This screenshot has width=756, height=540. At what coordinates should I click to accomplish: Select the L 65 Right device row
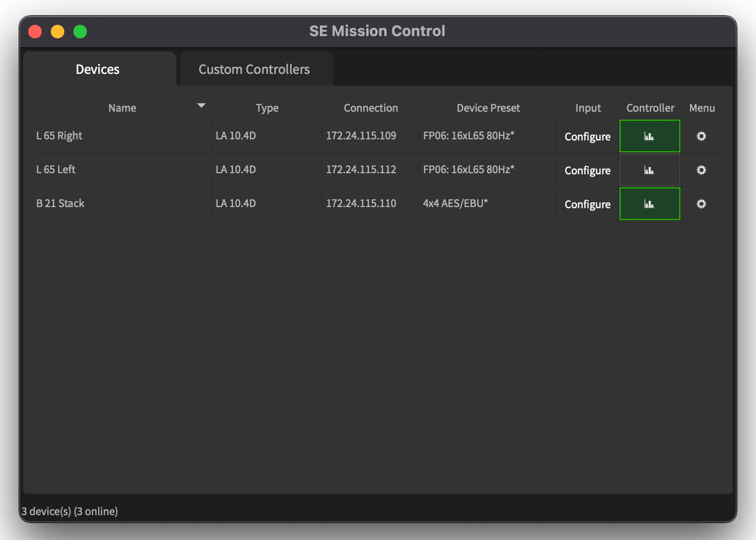pos(59,135)
